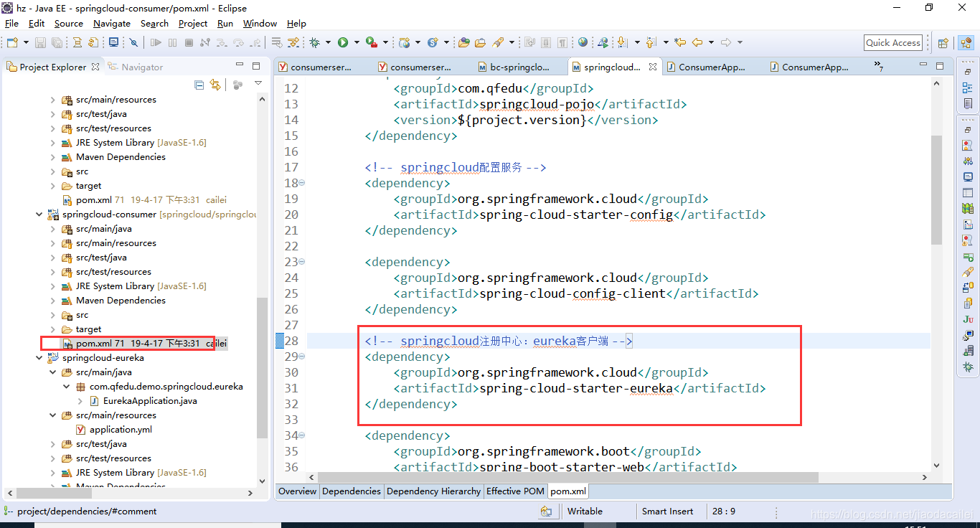Viewport: 980px width, 528px height.
Task: Open the Navigate menu
Action: (x=112, y=23)
